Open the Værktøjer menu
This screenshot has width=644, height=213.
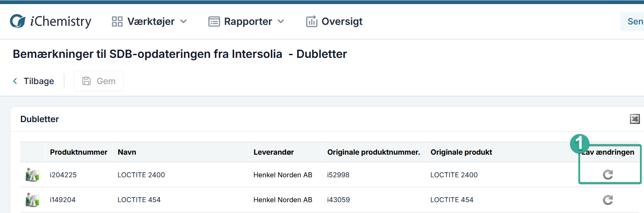[x=149, y=21]
